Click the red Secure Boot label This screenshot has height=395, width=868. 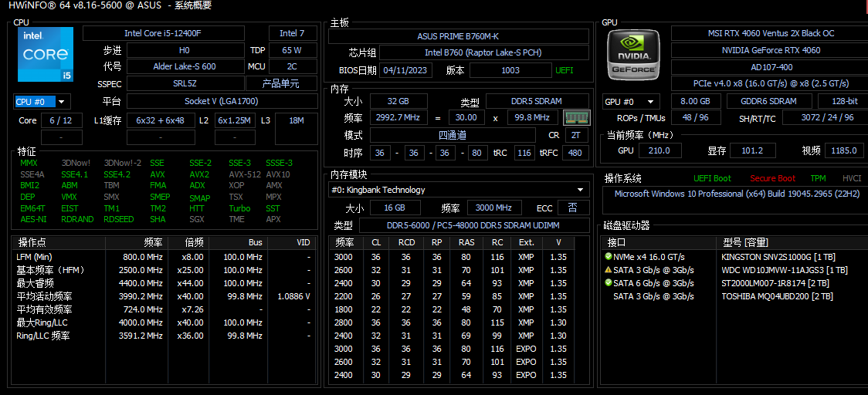coord(773,178)
